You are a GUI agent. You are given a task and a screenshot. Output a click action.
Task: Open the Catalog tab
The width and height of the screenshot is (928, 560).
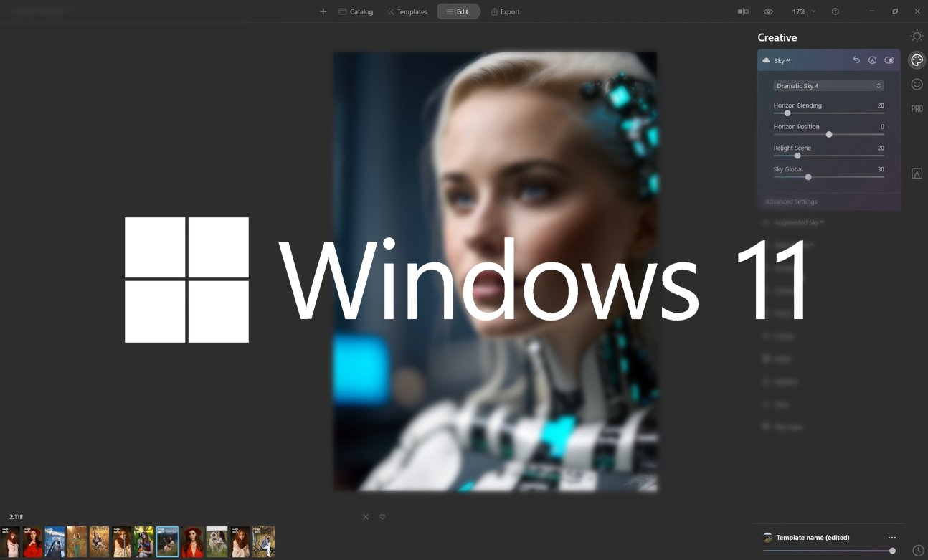(x=356, y=11)
